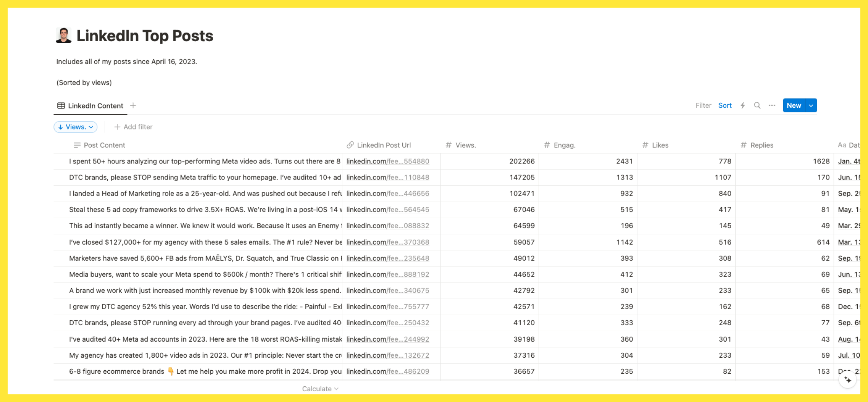Expand the Calculate dropdown below the table
Viewport: 868px width, 402px height.
tap(320, 389)
